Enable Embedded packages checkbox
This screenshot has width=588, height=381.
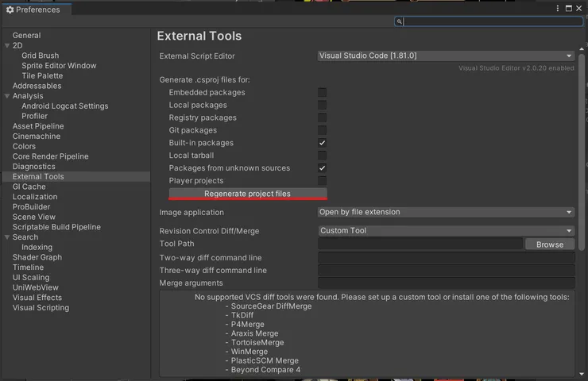click(323, 93)
